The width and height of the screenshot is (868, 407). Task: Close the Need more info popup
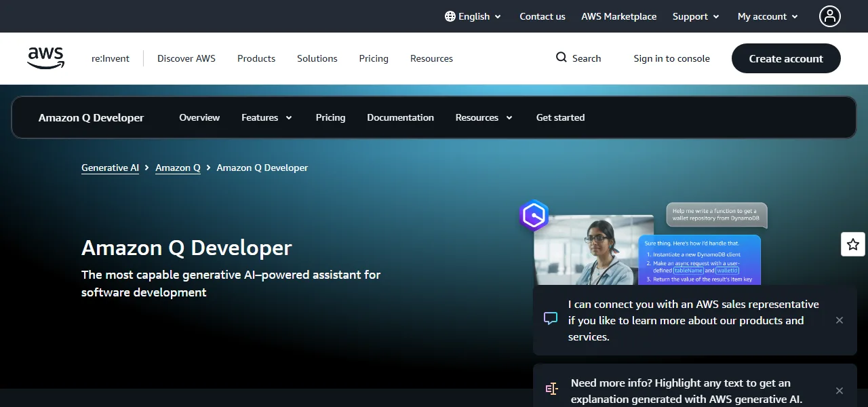[x=840, y=391]
